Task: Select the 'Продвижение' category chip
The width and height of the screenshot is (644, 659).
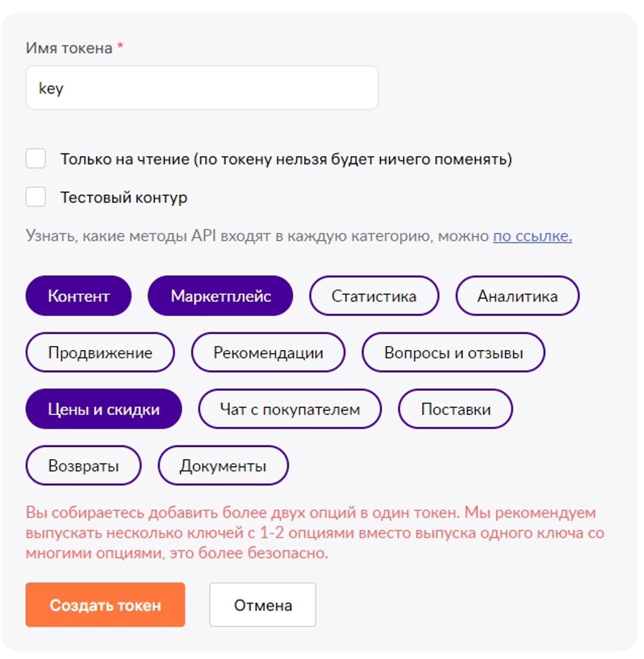Action: tap(100, 352)
